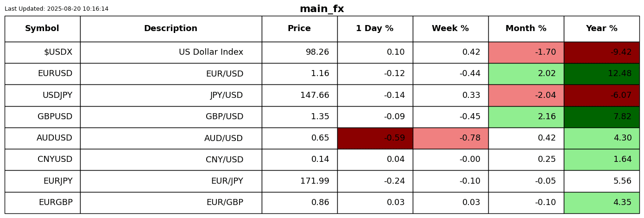
Task: Select the EUR/GBP description cell
Action: point(225,203)
